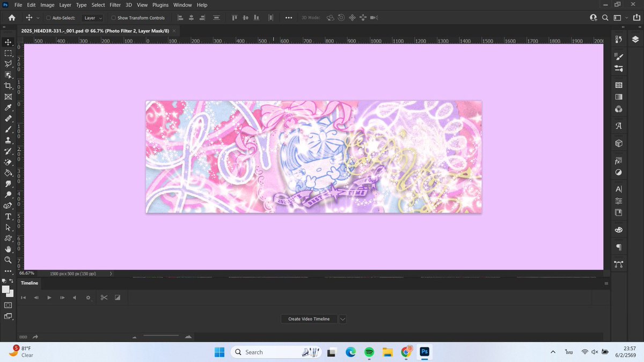Toggle Align left edges in options bar
Image resolution: width=644 pixels, height=362 pixels.
pos(180,18)
